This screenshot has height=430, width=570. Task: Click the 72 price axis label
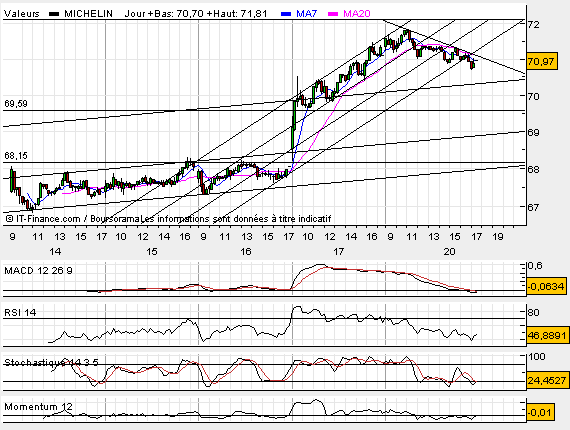(534, 25)
